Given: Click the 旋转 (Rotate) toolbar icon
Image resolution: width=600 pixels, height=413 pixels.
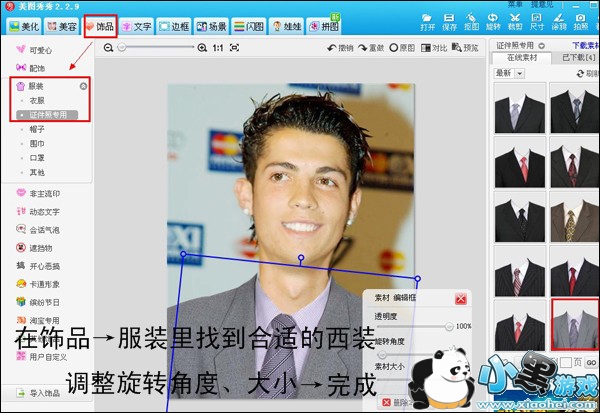Looking at the screenshot, I should tap(493, 20).
